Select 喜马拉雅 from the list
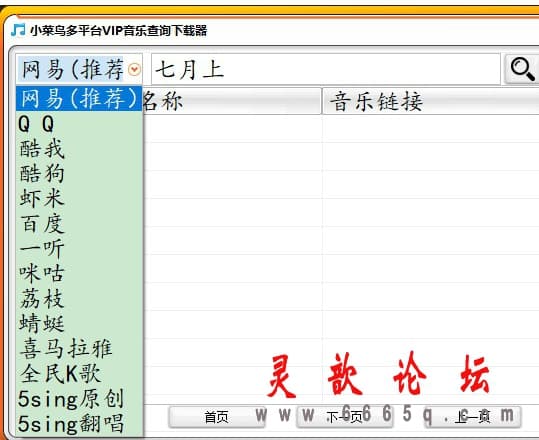Viewport: 539px width, 440px height. (79, 348)
